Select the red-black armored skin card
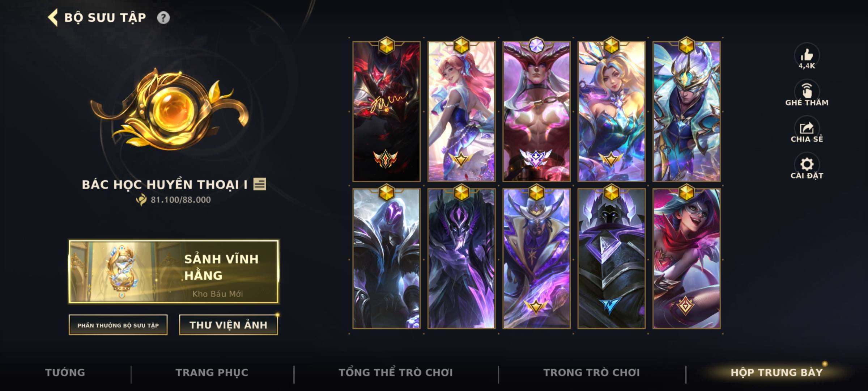This screenshot has width=868, height=391. point(386,112)
